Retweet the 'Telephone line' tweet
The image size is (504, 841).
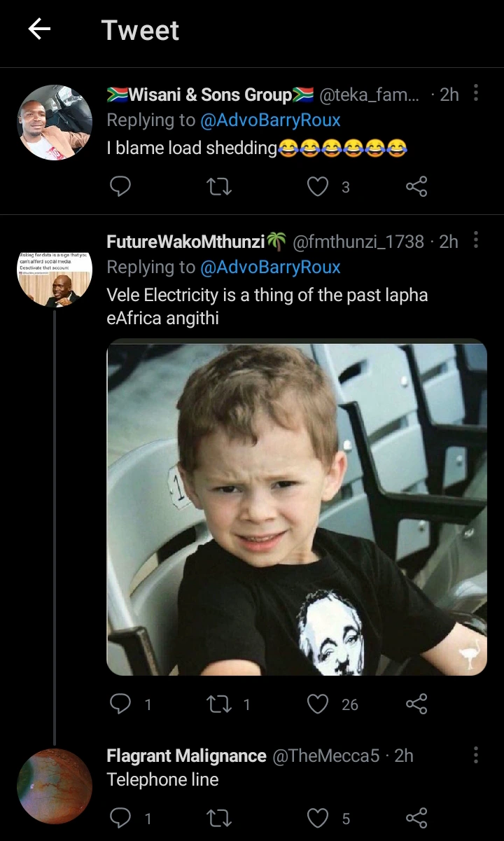[219, 818]
